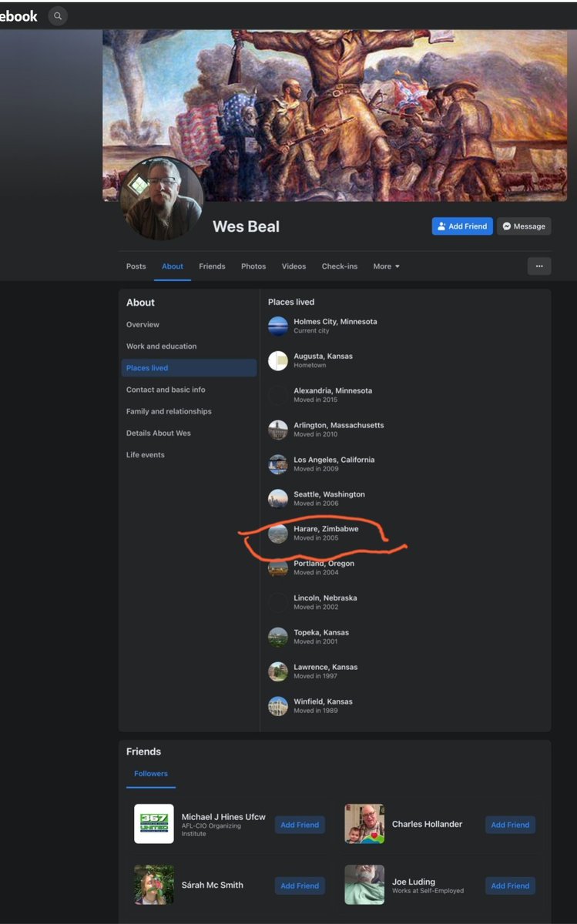Open Michael J Hines Ufcw's avatar
Image resolution: width=577 pixels, height=924 pixels.
point(154,824)
